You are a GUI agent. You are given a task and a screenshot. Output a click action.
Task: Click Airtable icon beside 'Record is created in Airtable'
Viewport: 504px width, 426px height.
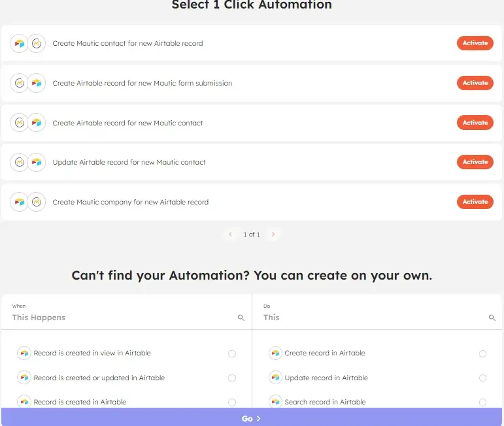[x=24, y=402]
